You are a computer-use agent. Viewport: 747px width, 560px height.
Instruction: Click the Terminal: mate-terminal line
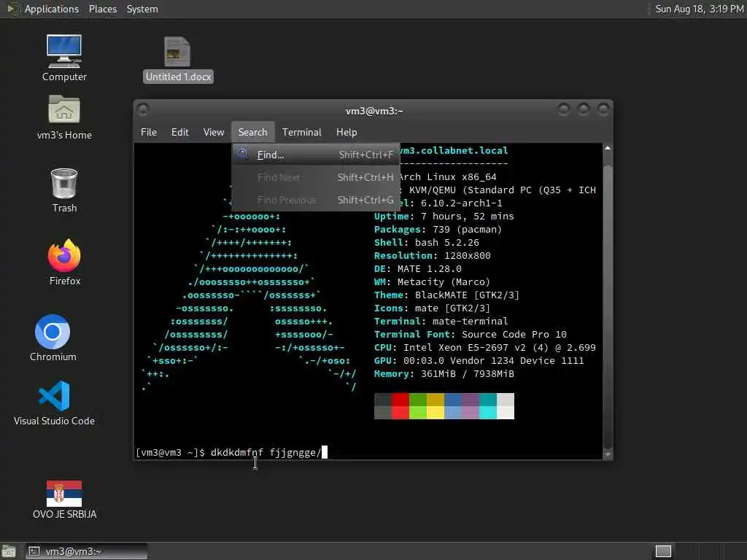[x=441, y=322]
